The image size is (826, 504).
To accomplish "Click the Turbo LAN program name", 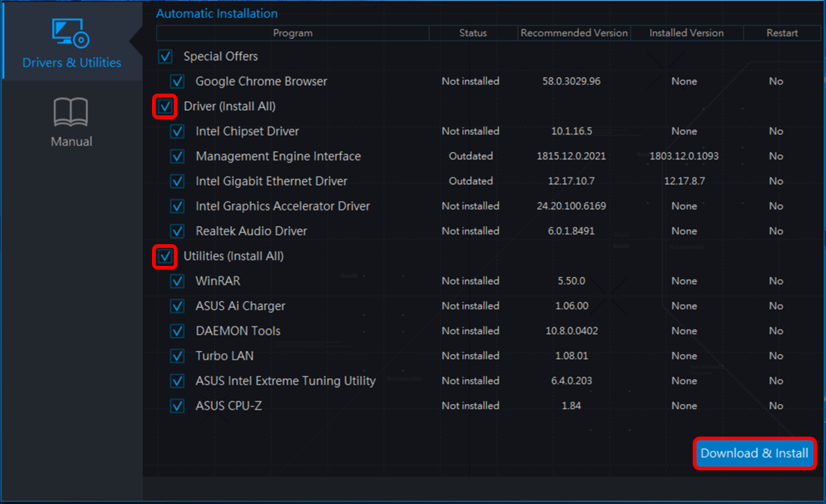I will (x=225, y=356).
